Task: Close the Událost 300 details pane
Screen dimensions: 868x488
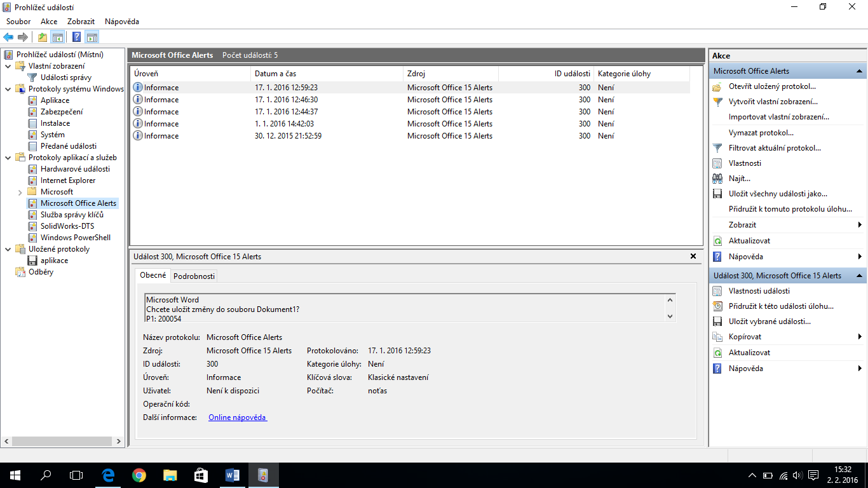Action: click(693, 256)
